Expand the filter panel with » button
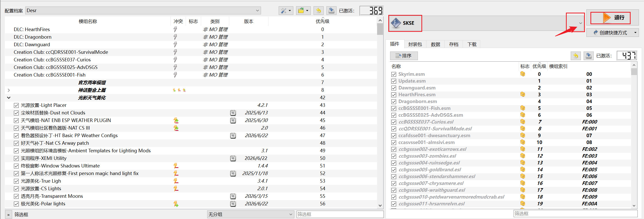644x219 pixels. pos(8,215)
